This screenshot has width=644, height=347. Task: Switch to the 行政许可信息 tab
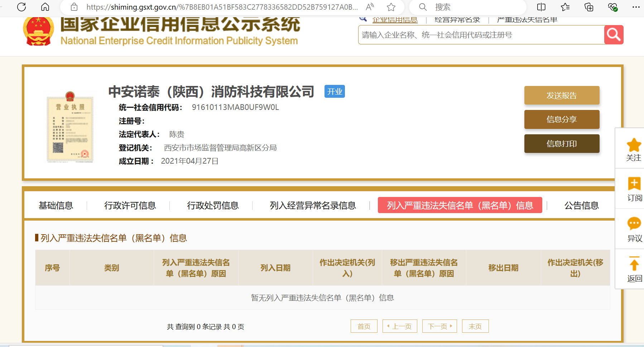point(130,205)
